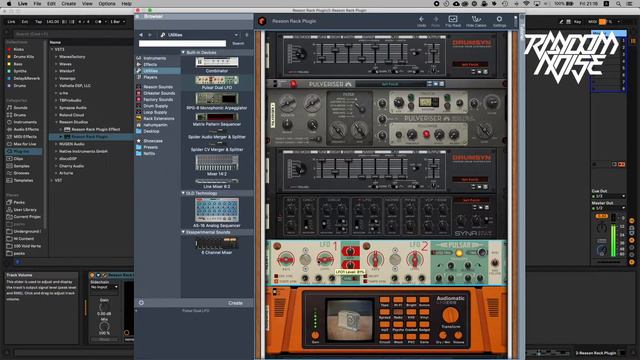Open Factory Sounds bank
This screenshot has width=640, height=360.
click(x=158, y=100)
